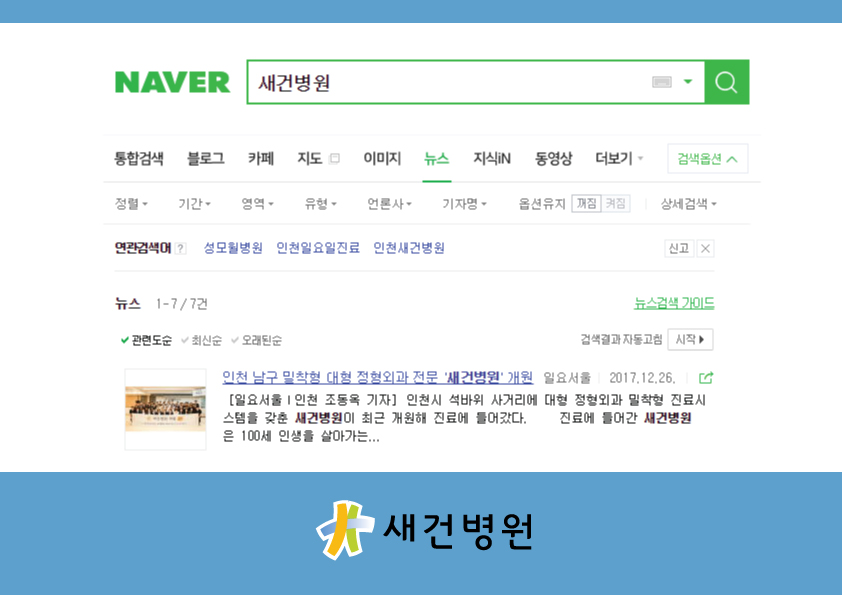
Task: Open the map new-window icon beside 지도
Action: pyautogui.click(x=335, y=158)
